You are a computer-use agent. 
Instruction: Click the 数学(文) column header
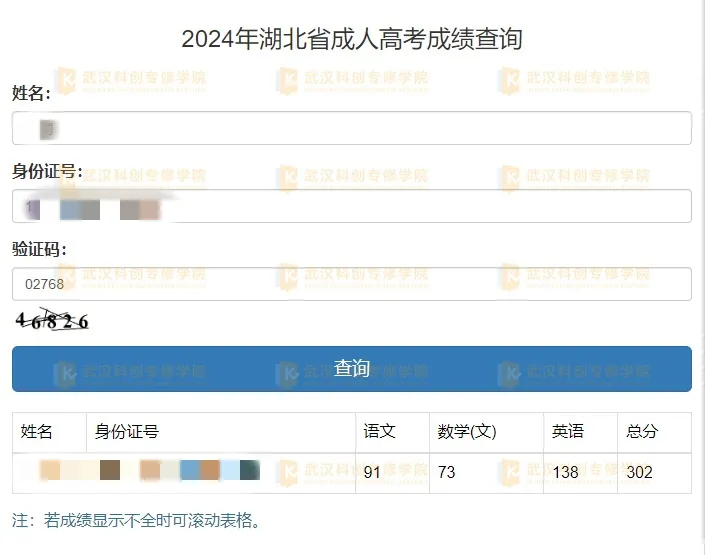click(467, 432)
